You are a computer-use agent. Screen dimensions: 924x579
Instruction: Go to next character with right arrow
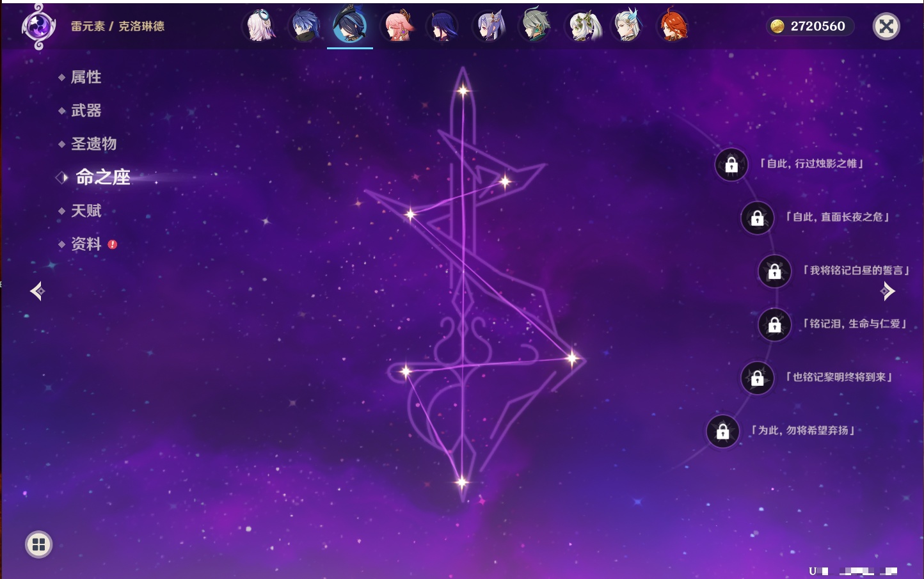pos(888,291)
